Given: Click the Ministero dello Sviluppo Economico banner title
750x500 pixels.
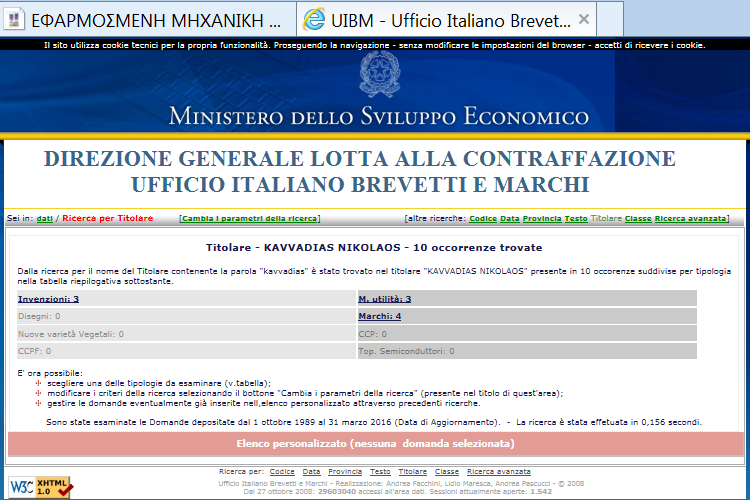Looking at the screenshot, I should point(379,116).
